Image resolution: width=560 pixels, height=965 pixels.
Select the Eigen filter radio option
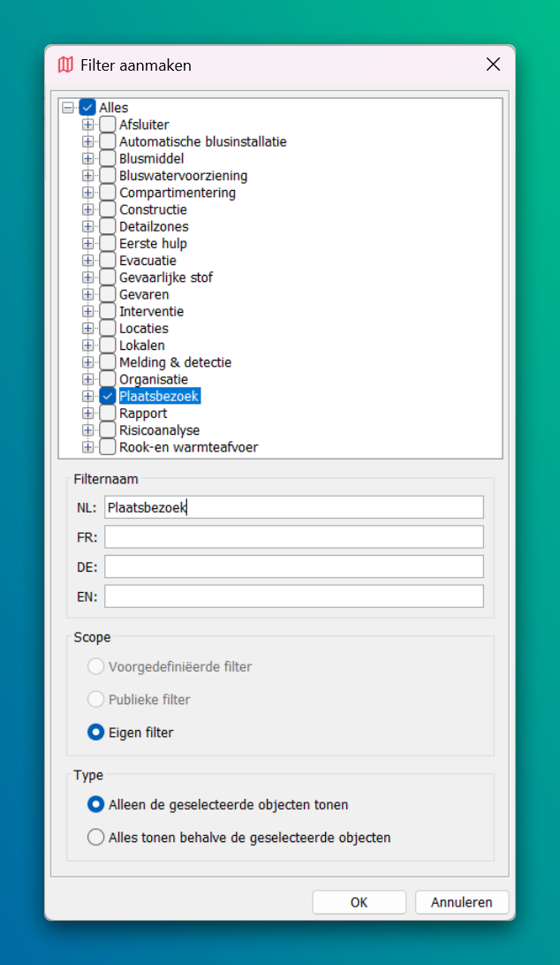tap(95, 733)
